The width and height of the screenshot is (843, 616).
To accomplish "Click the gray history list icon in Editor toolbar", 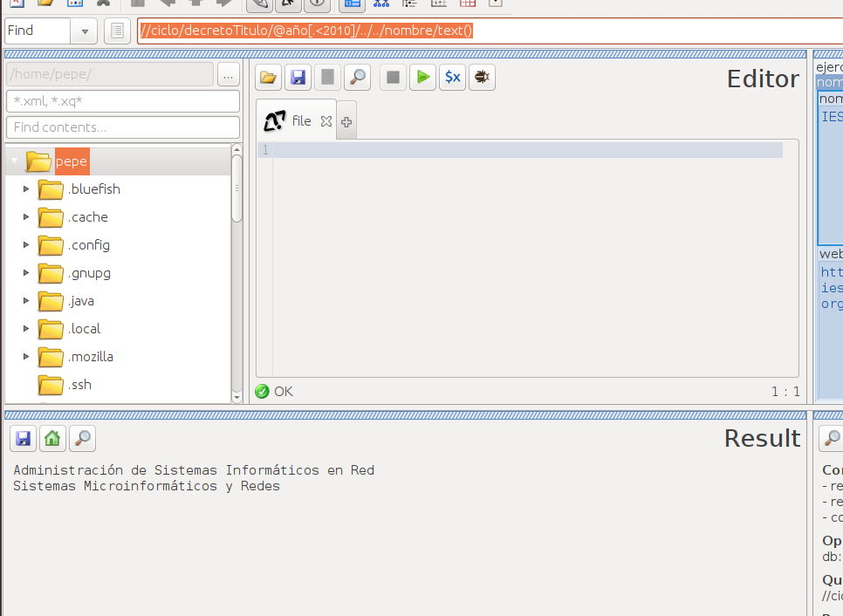I will click(327, 78).
